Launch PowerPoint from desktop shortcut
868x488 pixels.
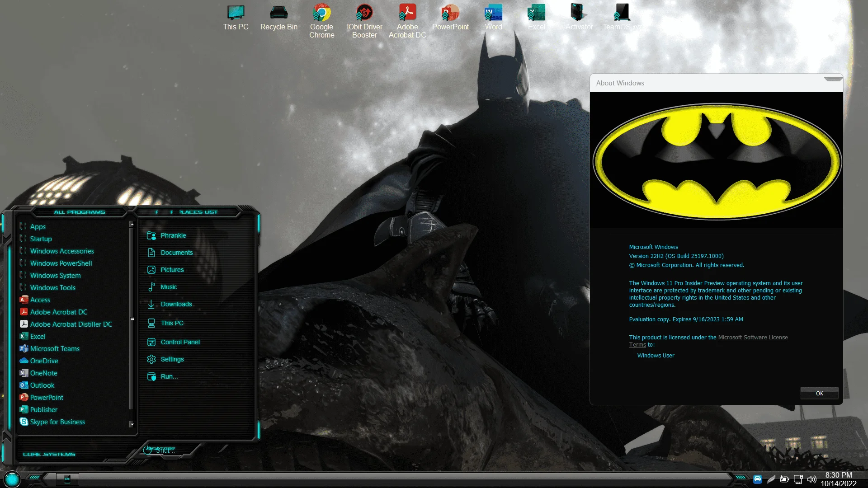tap(450, 18)
